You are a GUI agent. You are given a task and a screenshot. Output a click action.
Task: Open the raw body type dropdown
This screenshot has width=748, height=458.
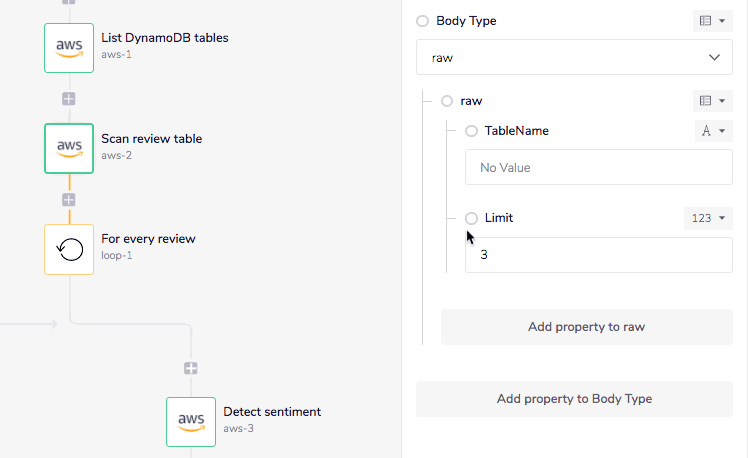pyautogui.click(x=574, y=57)
